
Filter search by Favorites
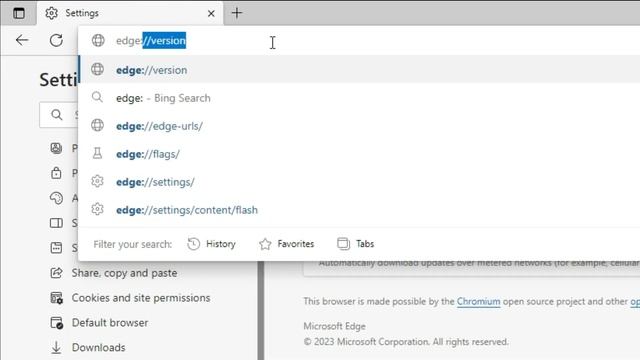tap(287, 244)
